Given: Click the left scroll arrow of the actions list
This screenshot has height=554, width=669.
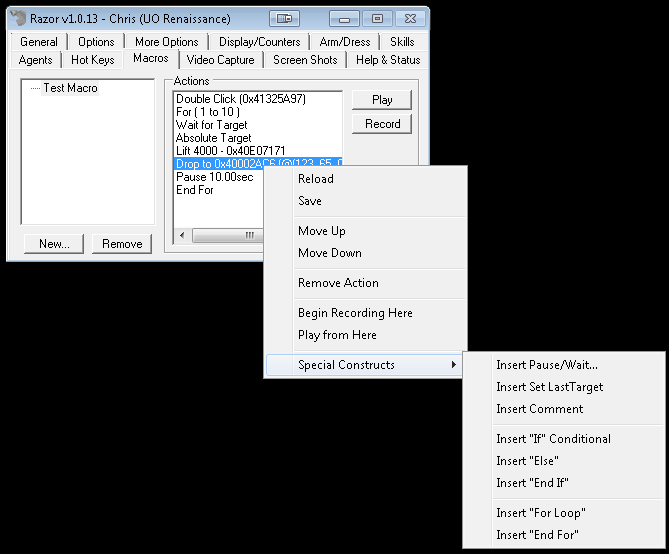Looking at the screenshot, I should 183,235.
